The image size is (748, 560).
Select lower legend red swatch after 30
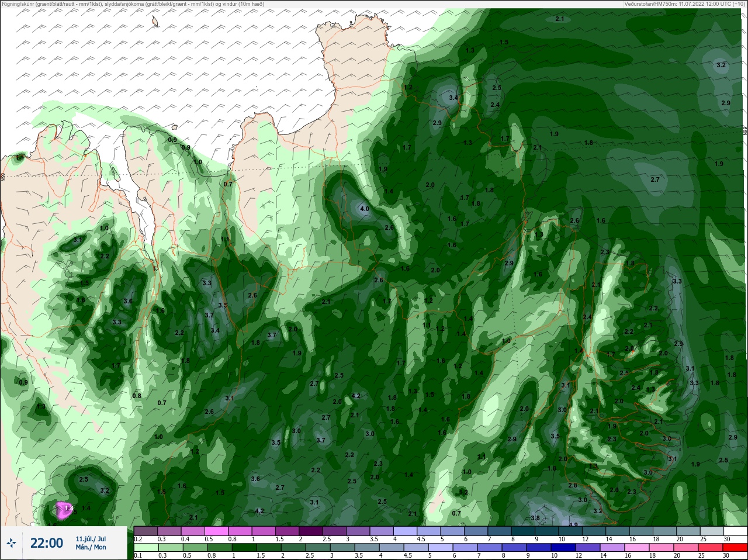(735, 548)
